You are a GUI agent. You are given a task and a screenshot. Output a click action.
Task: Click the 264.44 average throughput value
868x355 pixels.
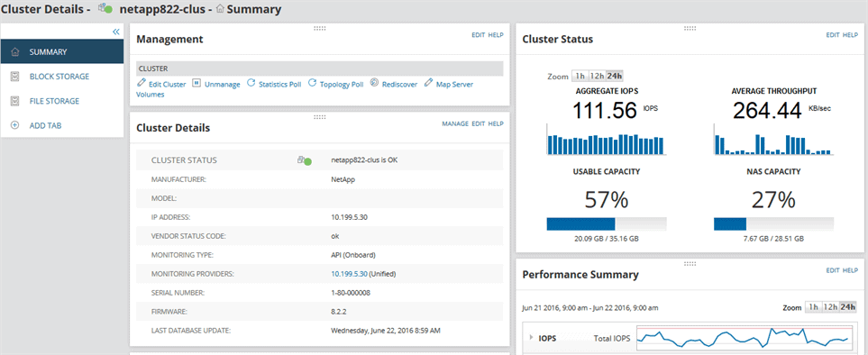tap(767, 111)
